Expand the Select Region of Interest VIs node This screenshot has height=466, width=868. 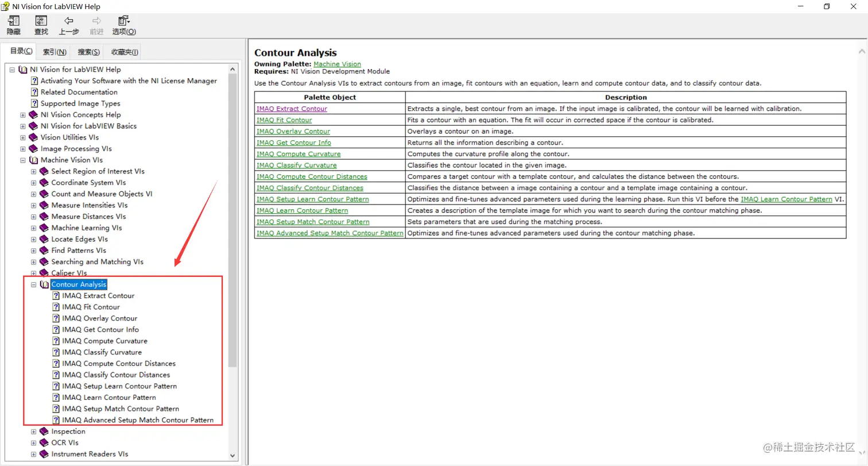(x=34, y=171)
